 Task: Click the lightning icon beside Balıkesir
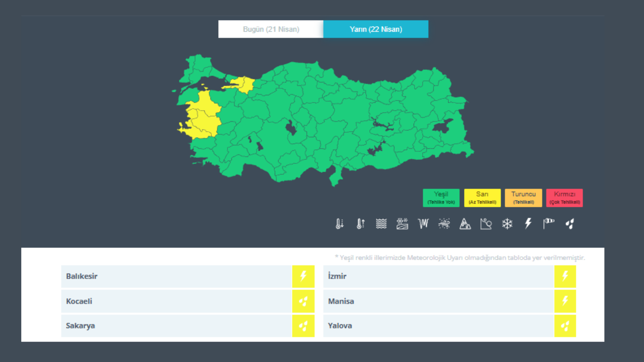pyautogui.click(x=303, y=276)
